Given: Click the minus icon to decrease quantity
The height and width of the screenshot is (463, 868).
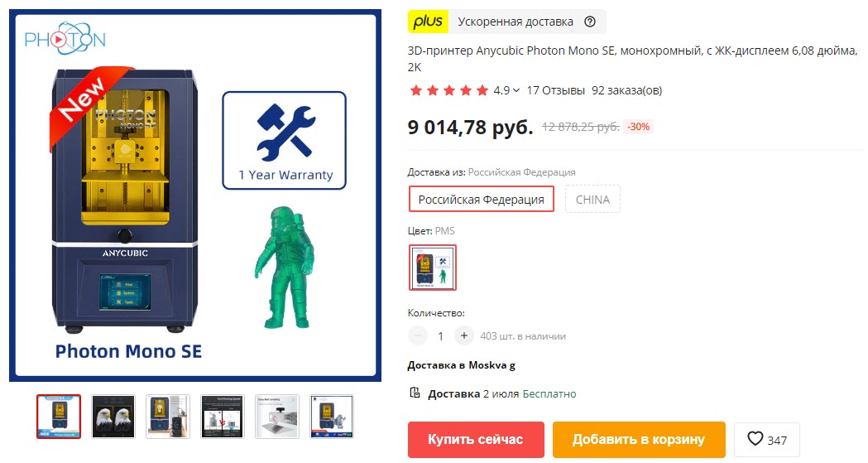Looking at the screenshot, I should (x=418, y=335).
